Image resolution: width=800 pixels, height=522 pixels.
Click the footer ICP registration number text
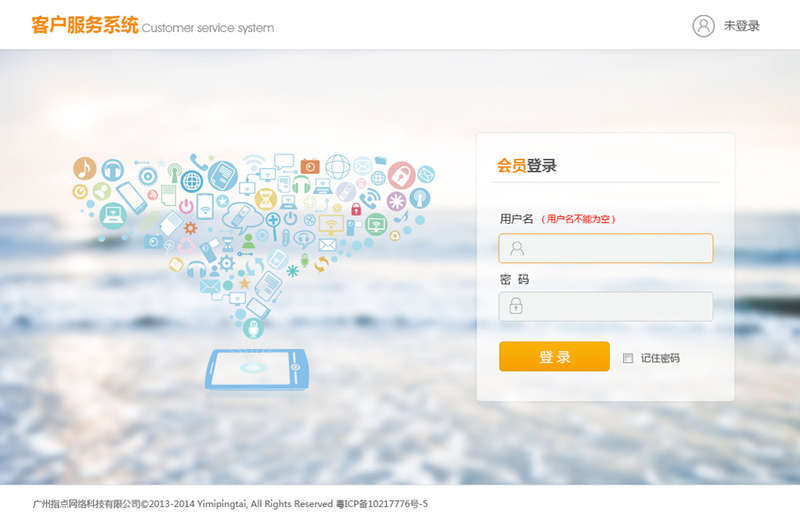[381, 504]
